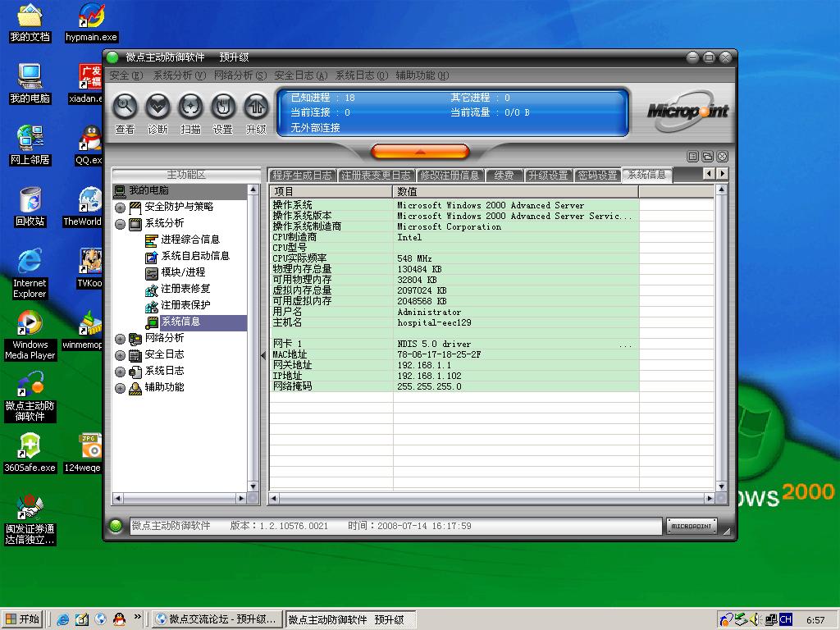The image size is (840, 630).
Task: Click the 诊断 (diagnose) heart toolbar icon
Action: pyautogui.click(x=158, y=107)
